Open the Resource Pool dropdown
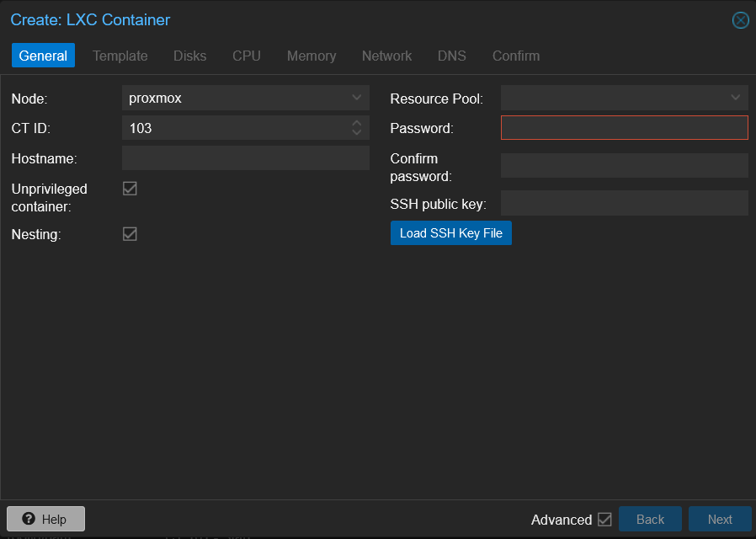Image resolution: width=756 pixels, height=539 pixels. pyautogui.click(x=735, y=97)
